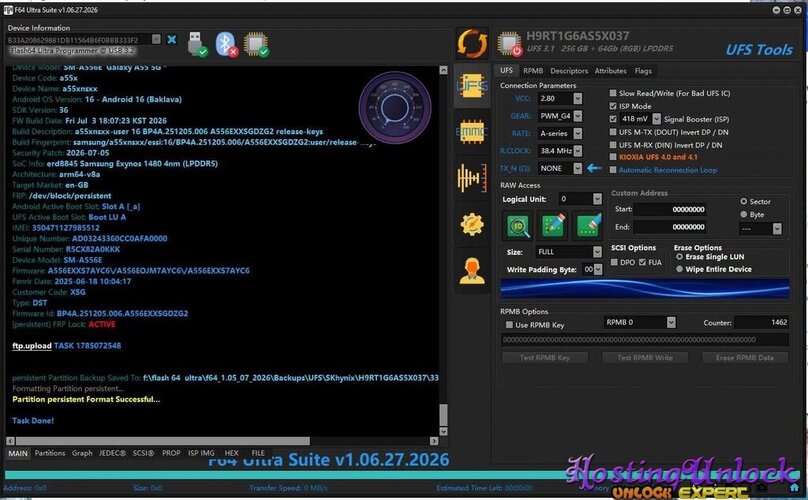Screen dimensions: 808x500
Task: Switch to the Flags tab
Action: [643, 71]
